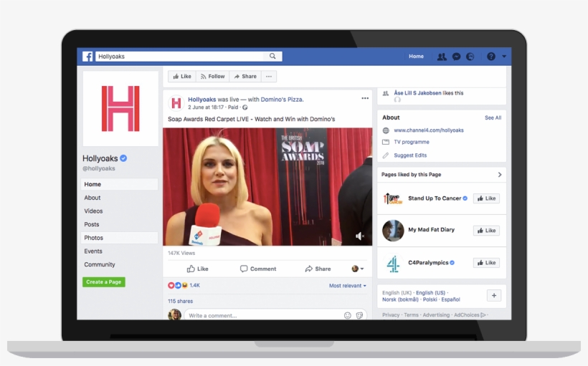Open the Most relevant comment sort dropdown
The height and width of the screenshot is (366, 588).
(x=348, y=286)
